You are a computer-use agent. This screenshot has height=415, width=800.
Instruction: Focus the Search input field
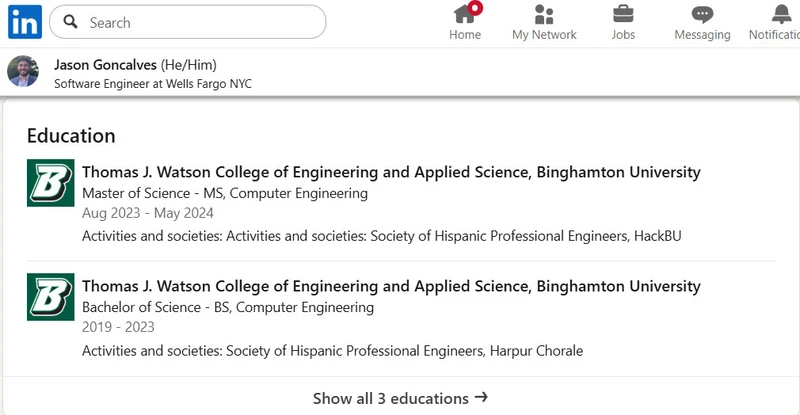(188, 22)
